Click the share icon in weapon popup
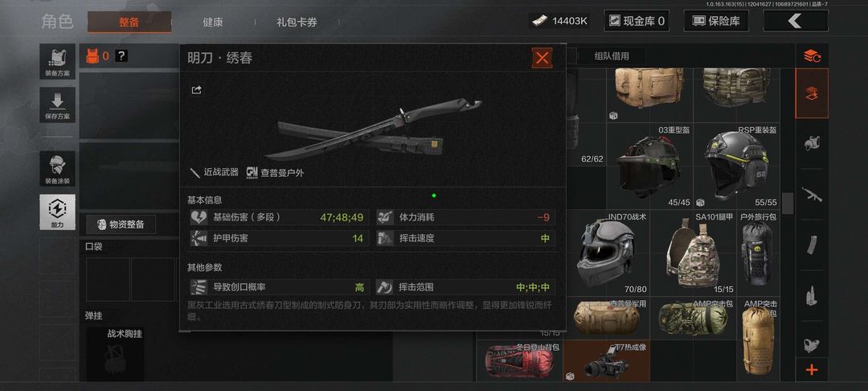Image resolution: width=868 pixels, height=391 pixels. coord(196,90)
